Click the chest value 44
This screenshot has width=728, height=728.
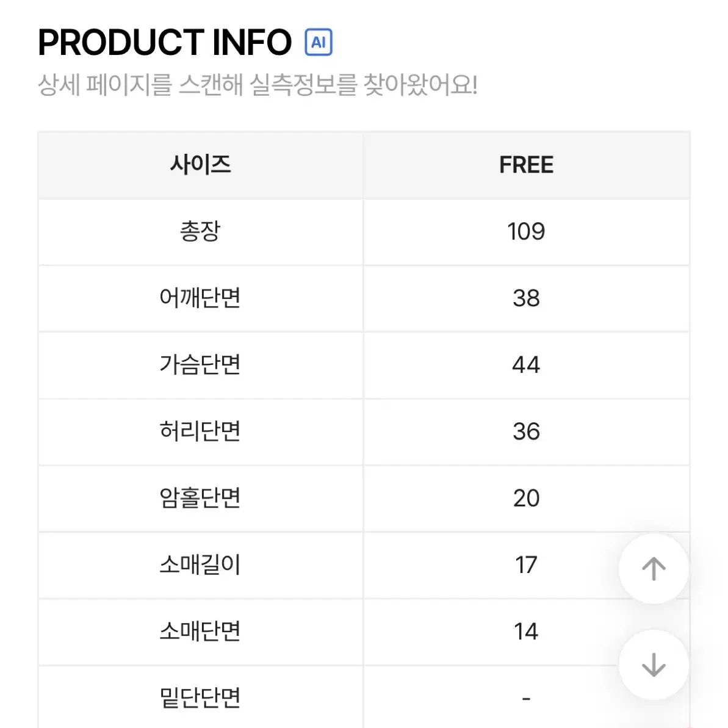pos(526,364)
